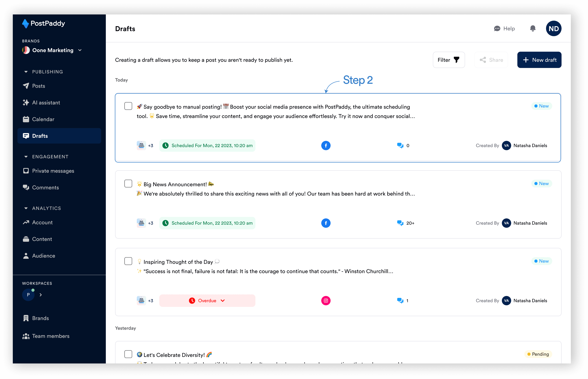Open the image thumbnail on first draft
Image resolution: width=588 pixels, height=379 pixels.
[141, 145]
